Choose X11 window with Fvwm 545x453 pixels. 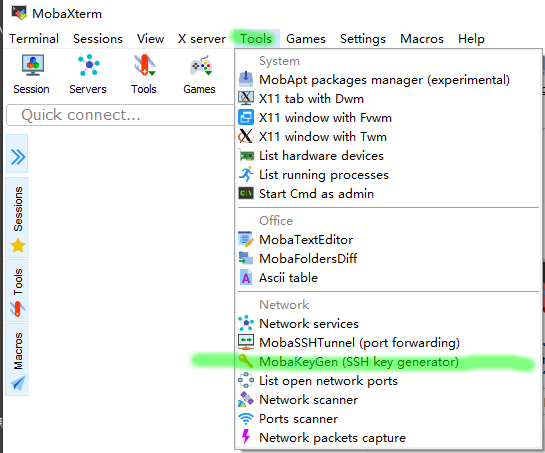click(325, 118)
